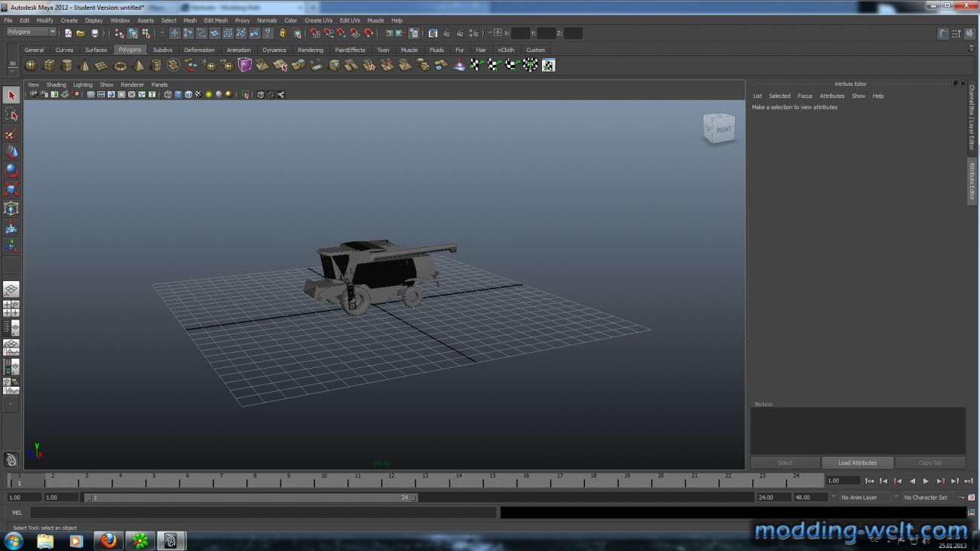Open the Edit Mesh menu
This screenshot has width=980, height=551.
216,20
